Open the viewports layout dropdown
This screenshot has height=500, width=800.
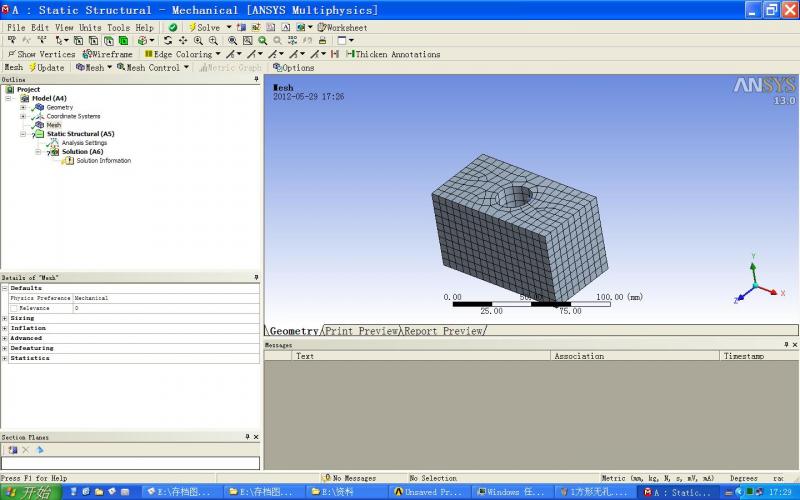(x=345, y=40)
